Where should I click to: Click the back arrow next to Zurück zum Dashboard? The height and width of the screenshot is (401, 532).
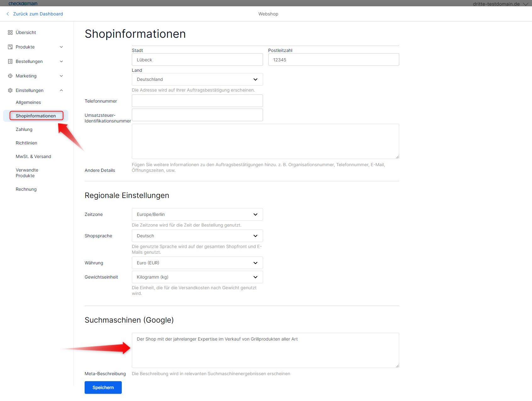tap(8, 14)
